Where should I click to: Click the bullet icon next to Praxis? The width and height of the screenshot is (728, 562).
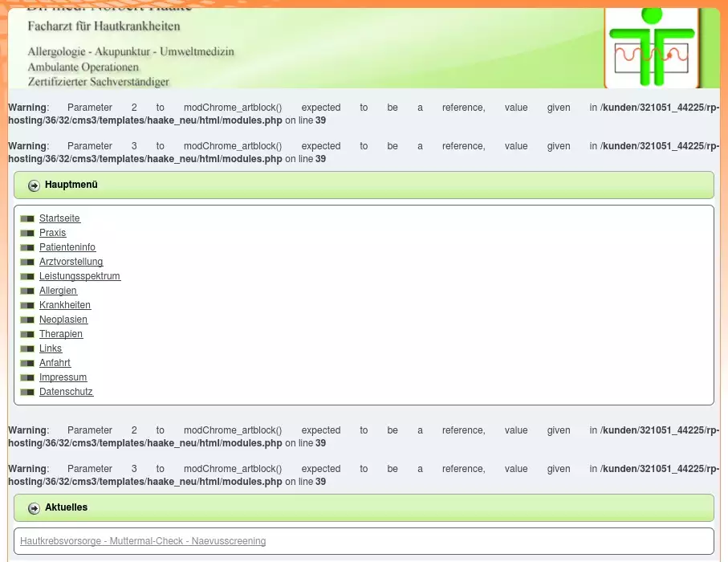(x=27, y=233)
